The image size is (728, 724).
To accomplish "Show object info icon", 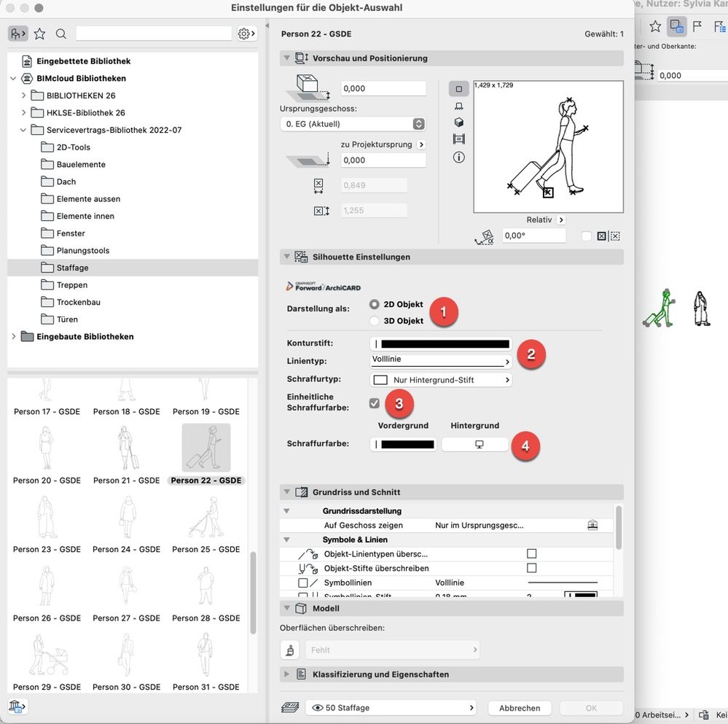I will point(458,157).
